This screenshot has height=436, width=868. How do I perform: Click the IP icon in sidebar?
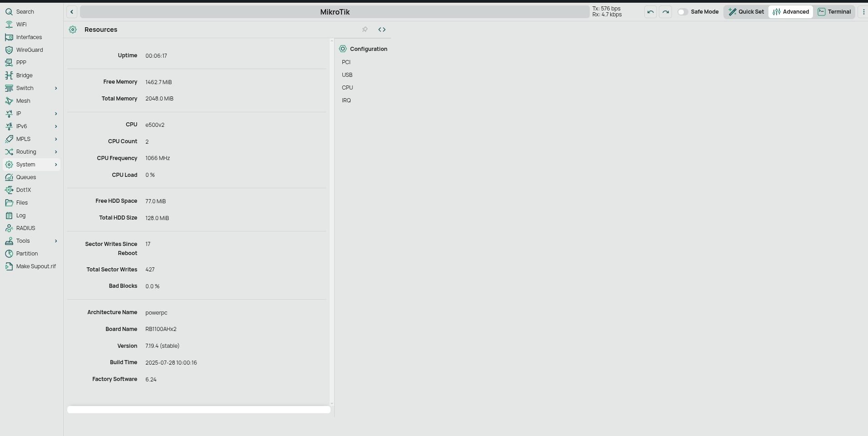click(9, 114)
